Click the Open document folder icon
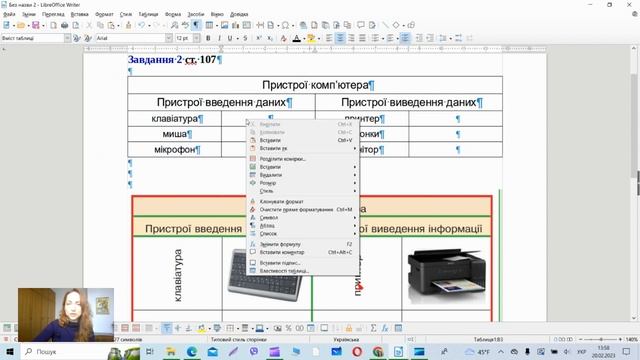 21,25
